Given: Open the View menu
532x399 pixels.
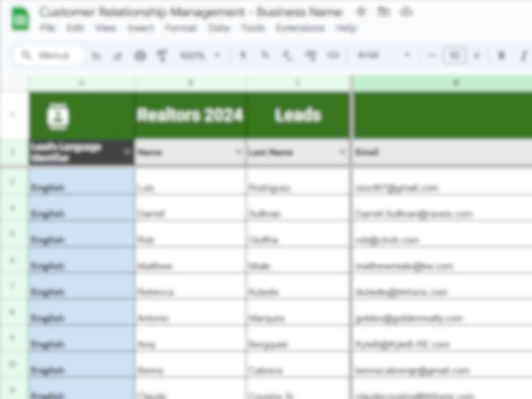Looking at the screenshot, I should (105, 28).
